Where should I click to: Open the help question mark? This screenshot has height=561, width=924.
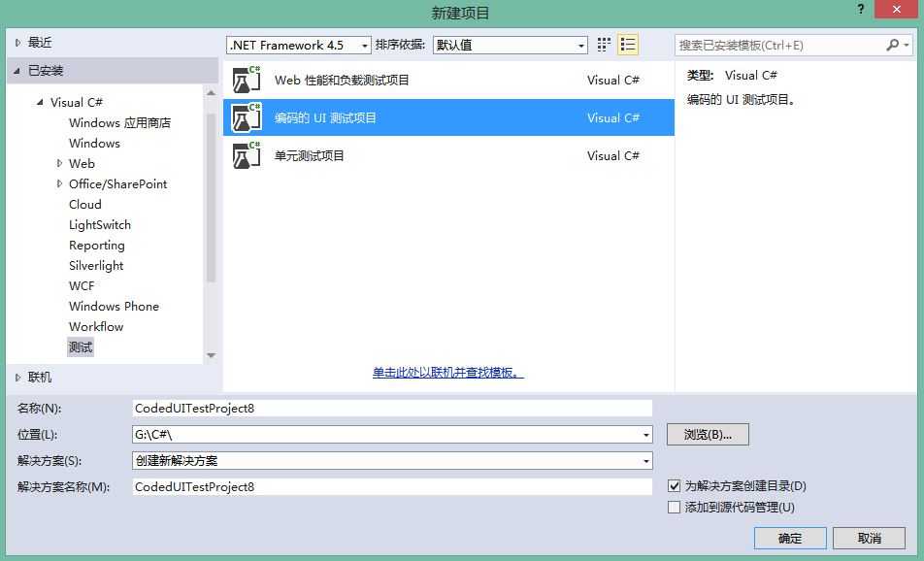point(861,10)
